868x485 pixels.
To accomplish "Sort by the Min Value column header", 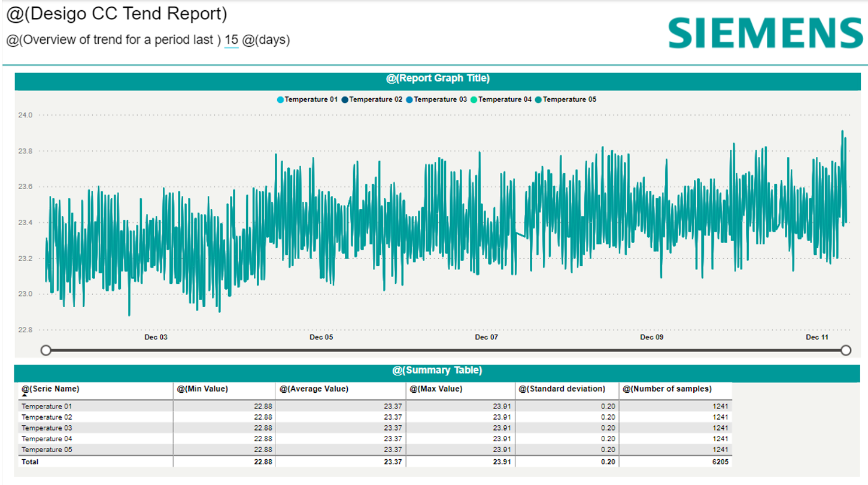I will pos(202,389).
